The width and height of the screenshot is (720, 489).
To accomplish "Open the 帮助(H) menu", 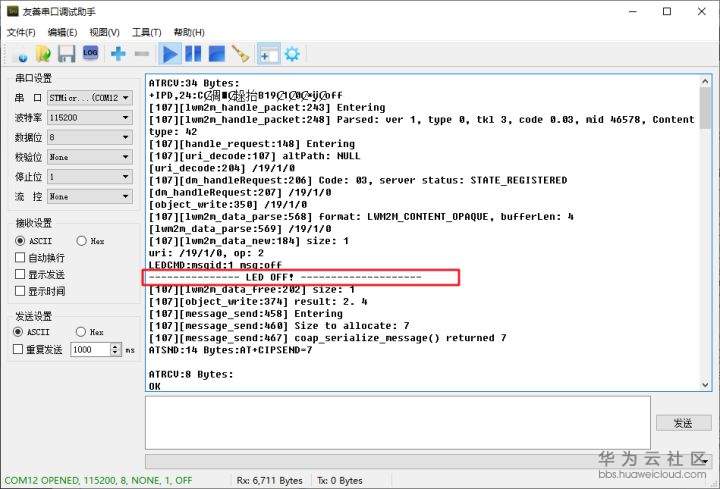I will pyautogui.click(x=189, y=32).
